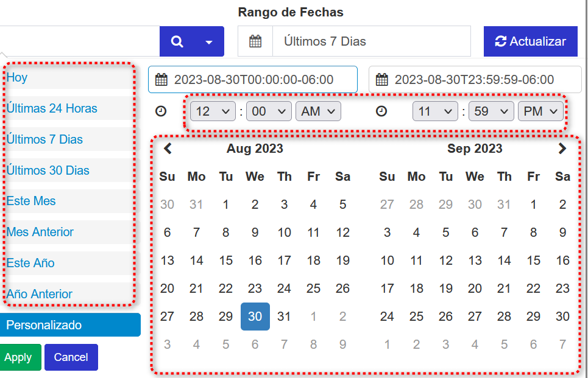Go to previous month with left chevron
This screenshot has height=378, width=588.
(168, 149)
